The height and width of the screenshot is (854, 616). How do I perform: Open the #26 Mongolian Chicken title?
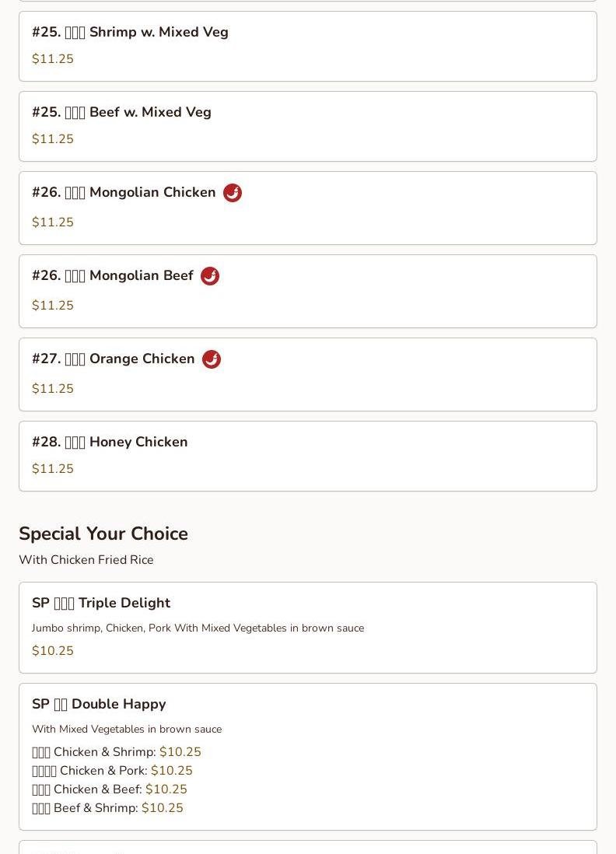[x=124, y=192]
